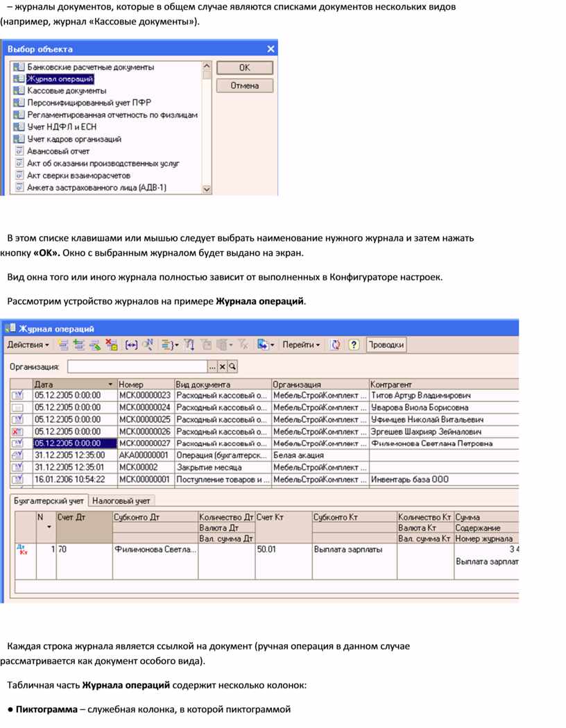566x728 pixels.
Task: Click the status icon of row МСК00000023
Action: pos(17,396)
